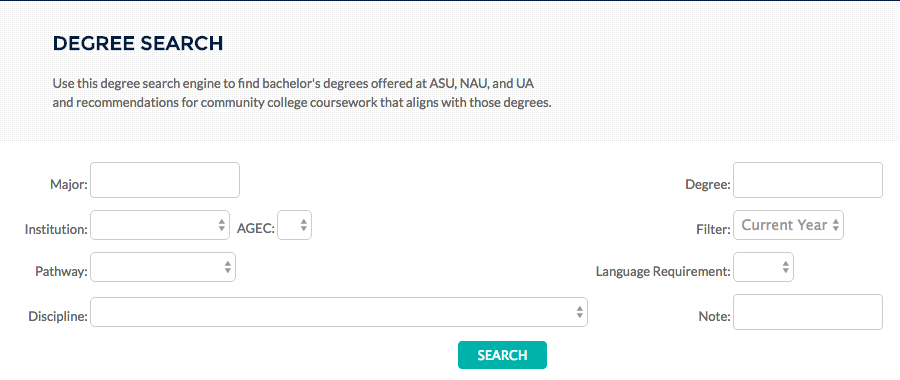Open the wide Discipline dropdown

(339, 312)
